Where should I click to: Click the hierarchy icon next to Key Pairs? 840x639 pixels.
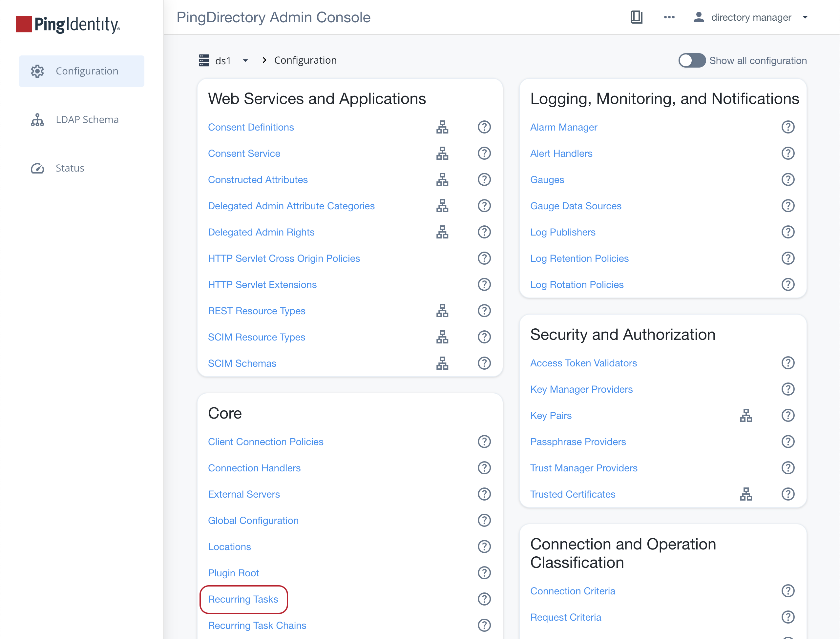pyautogui.click(x=746, y=415)
